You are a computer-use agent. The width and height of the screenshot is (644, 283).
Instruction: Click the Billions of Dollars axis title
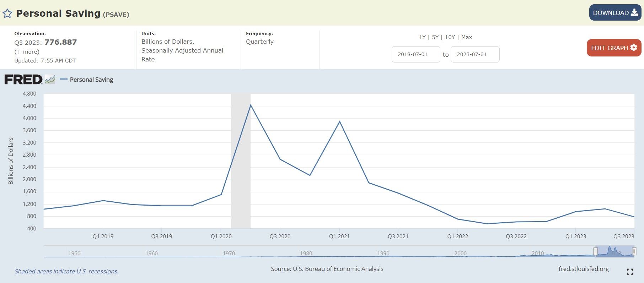click(x=11, y=161)
